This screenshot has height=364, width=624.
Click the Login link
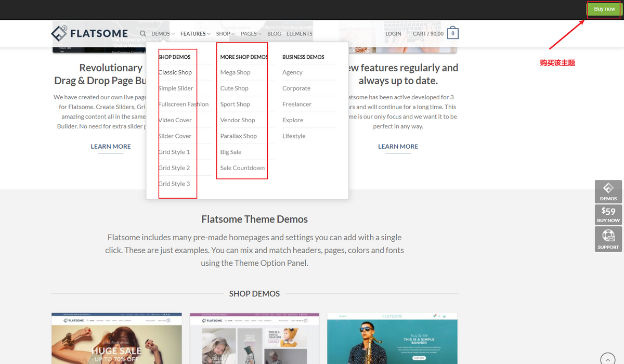(393, 34)
